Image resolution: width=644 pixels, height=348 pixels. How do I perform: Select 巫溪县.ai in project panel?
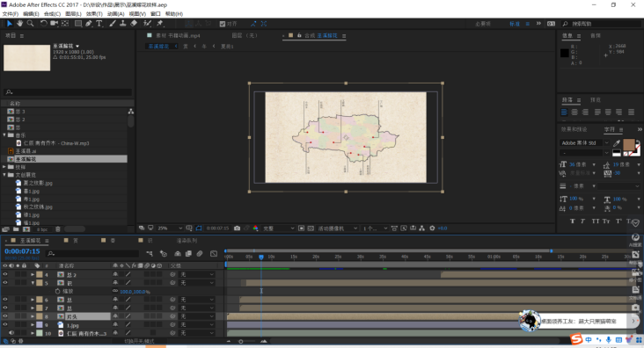[x=26, y=151]
